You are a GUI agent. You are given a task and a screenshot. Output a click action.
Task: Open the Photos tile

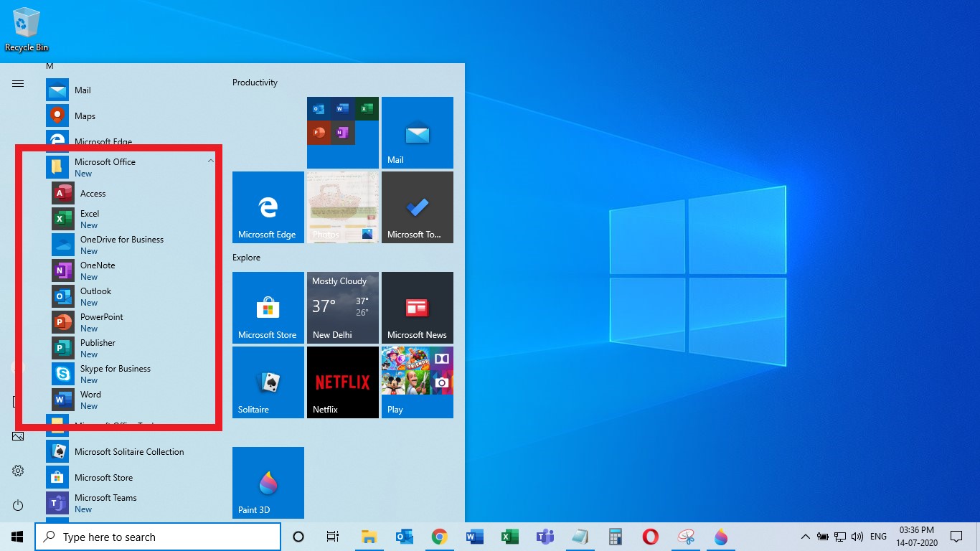(343, 207)
